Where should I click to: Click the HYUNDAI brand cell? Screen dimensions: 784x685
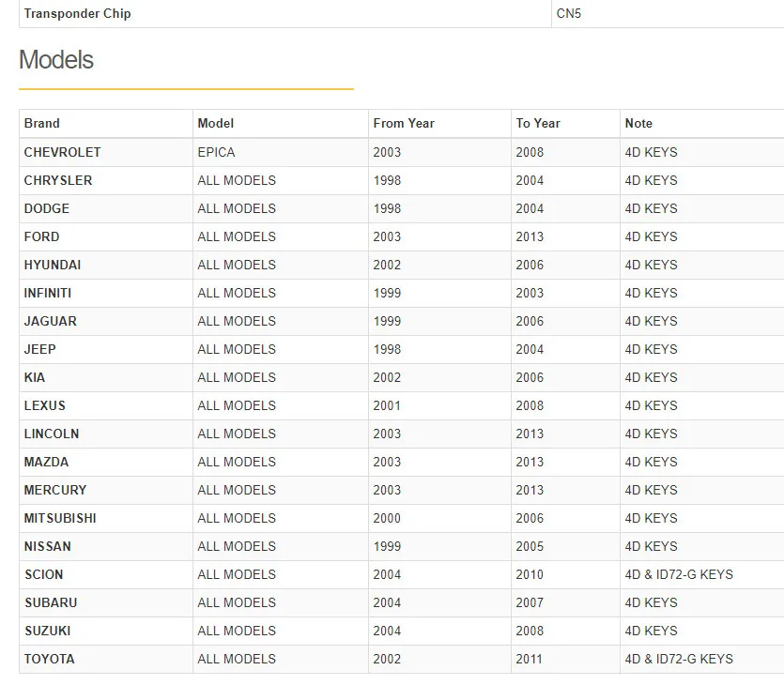(x=53, y=265)
